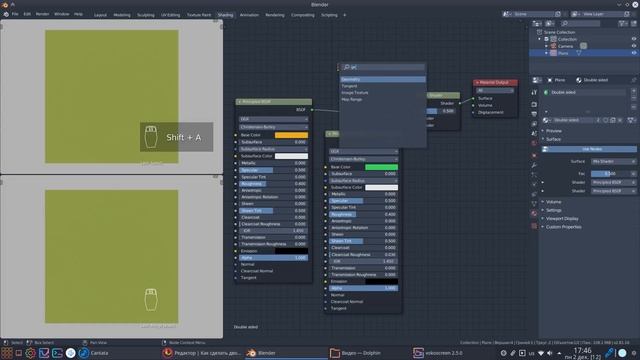Open the Output properties tab icon

point(534,114)
